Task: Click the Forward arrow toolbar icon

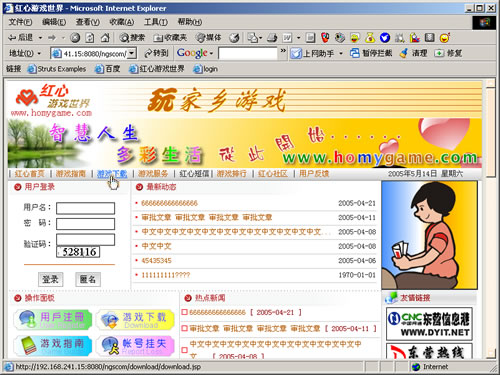Action: (52, 38)
